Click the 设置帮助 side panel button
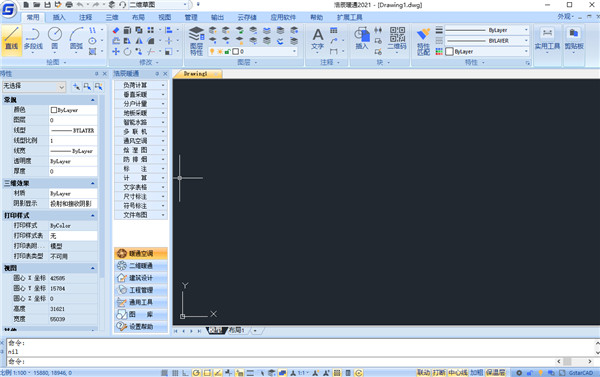 [141, 326]
